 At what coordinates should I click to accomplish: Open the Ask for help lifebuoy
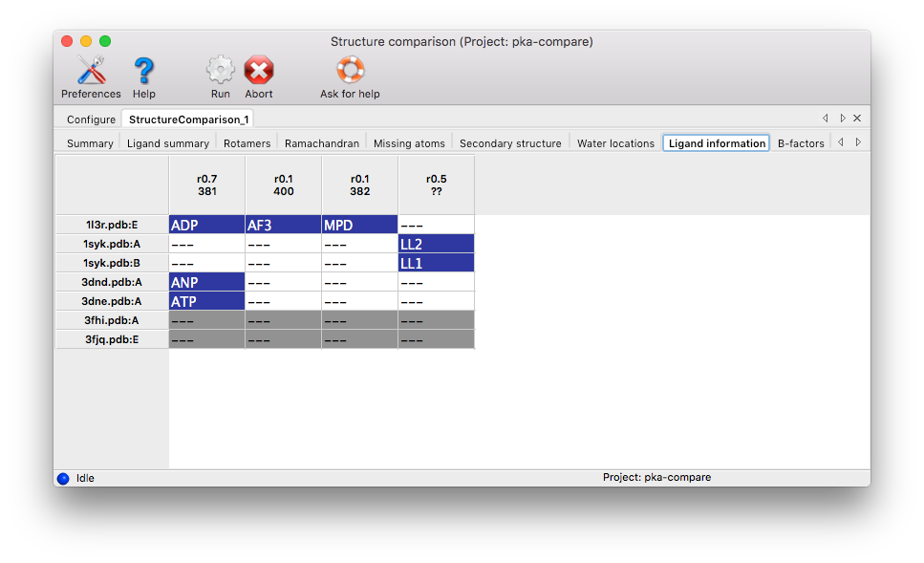[350, 71]
